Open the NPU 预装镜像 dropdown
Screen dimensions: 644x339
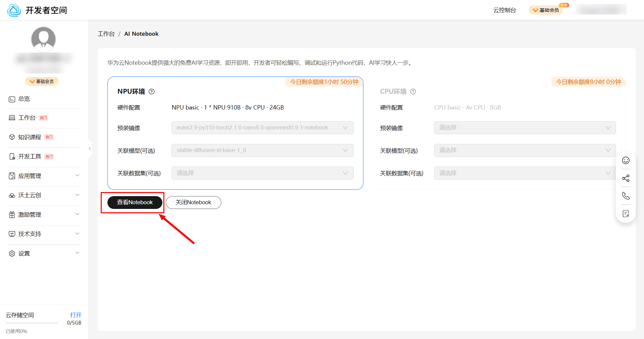click(262, 128)
